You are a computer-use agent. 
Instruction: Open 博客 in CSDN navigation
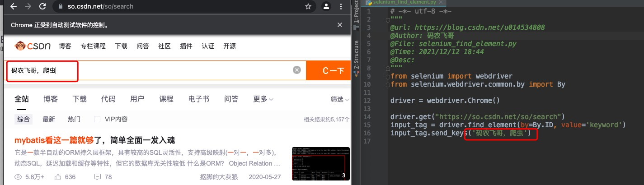65,46
